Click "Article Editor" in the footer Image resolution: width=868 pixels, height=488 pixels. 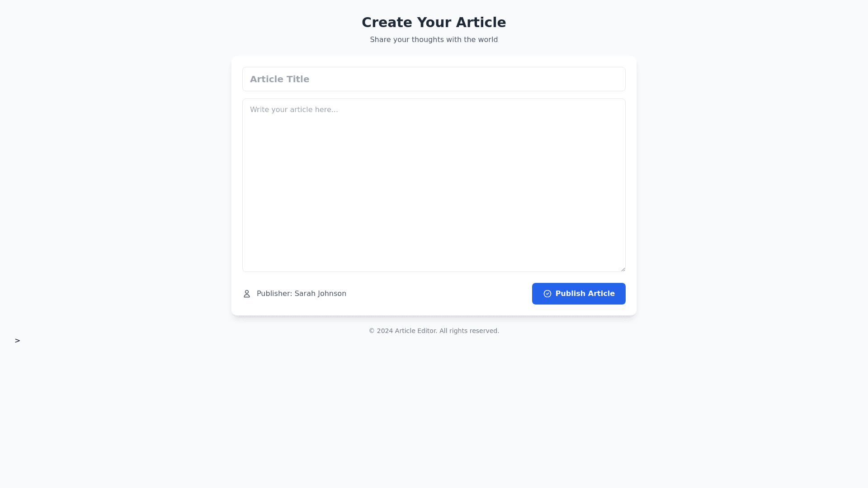point(415,331)
